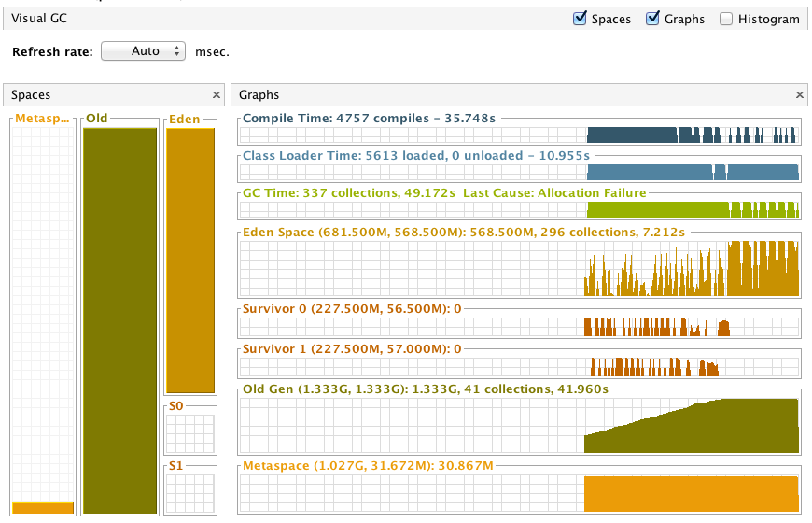Close the Graphs panel
812x523 pixels.
click(x=800, y=94)
